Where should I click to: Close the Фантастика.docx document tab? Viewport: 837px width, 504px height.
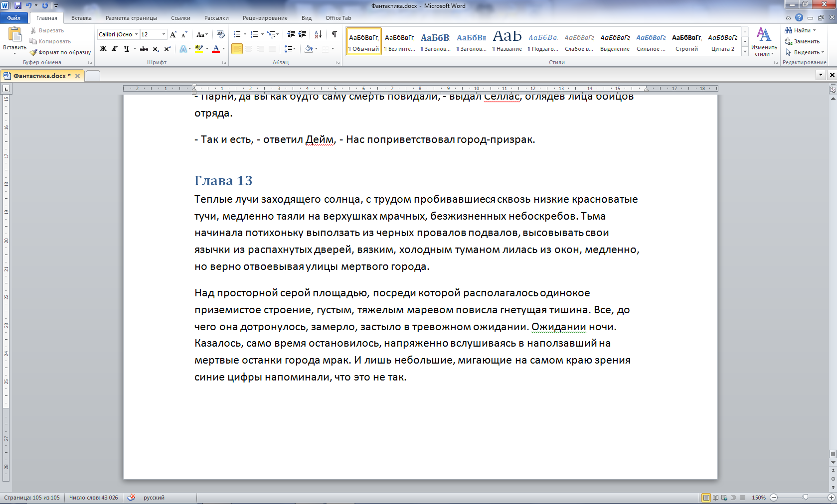coord(77,76)
